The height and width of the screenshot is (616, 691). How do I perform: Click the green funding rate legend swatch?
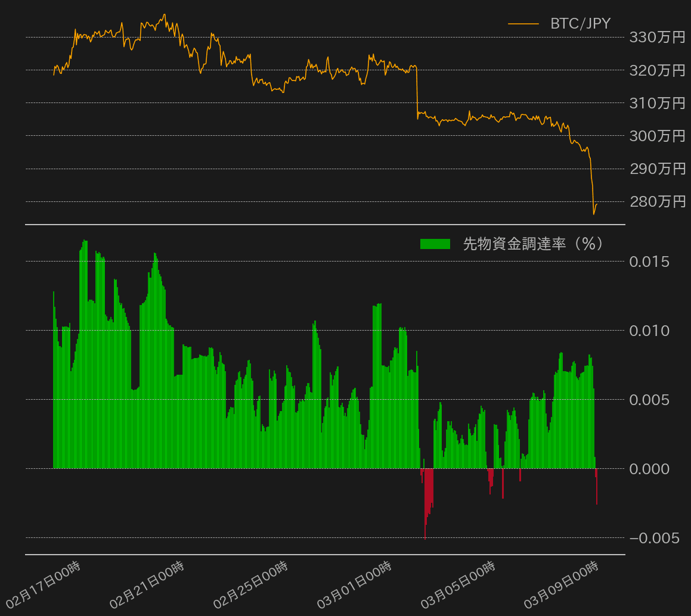click(x=435, y=244)
